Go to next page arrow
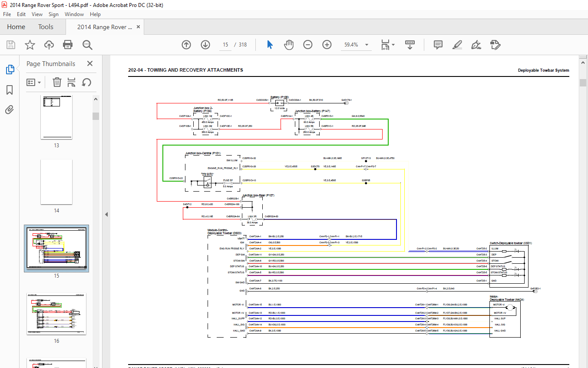 [205, 45]
